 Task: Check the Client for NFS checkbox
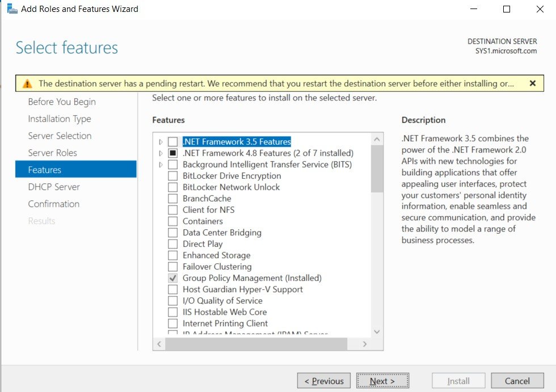(x=172, y=210)
